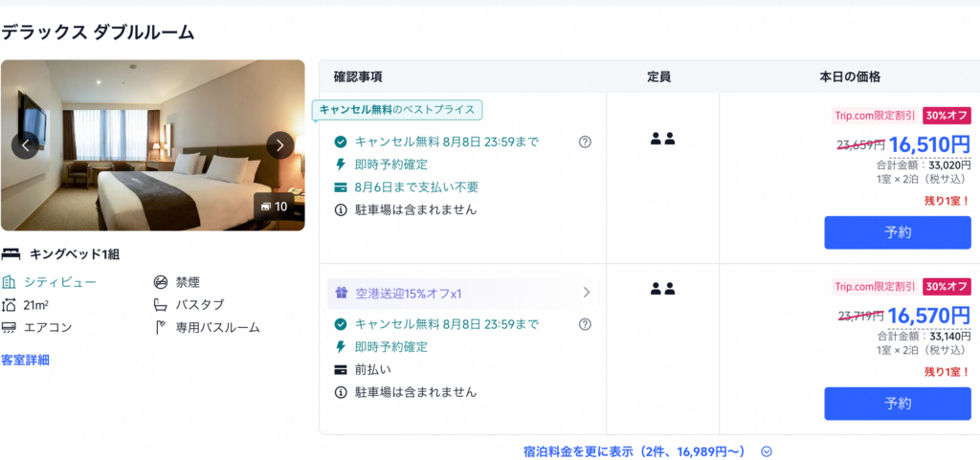Screen dimensions: 980x460
Task: Click checkmark icon in the 16,570円 offer
Action: (x=341, y=324)
